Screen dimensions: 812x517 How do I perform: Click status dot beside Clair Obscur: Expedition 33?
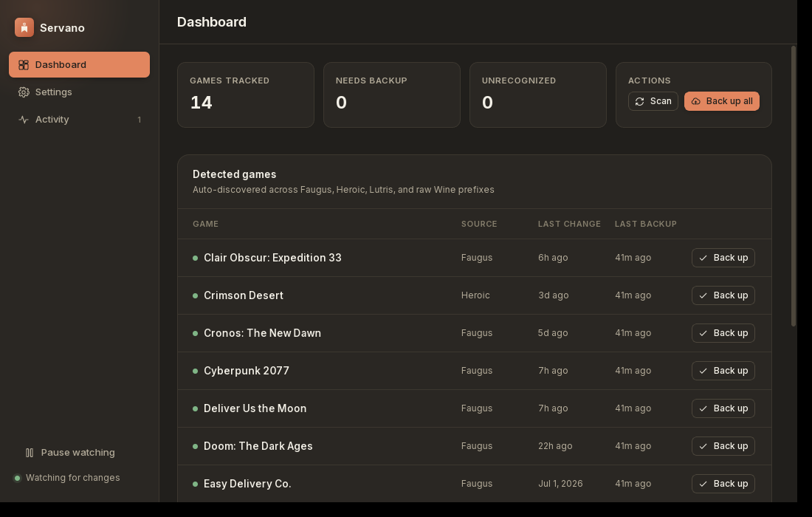[195, 258]
